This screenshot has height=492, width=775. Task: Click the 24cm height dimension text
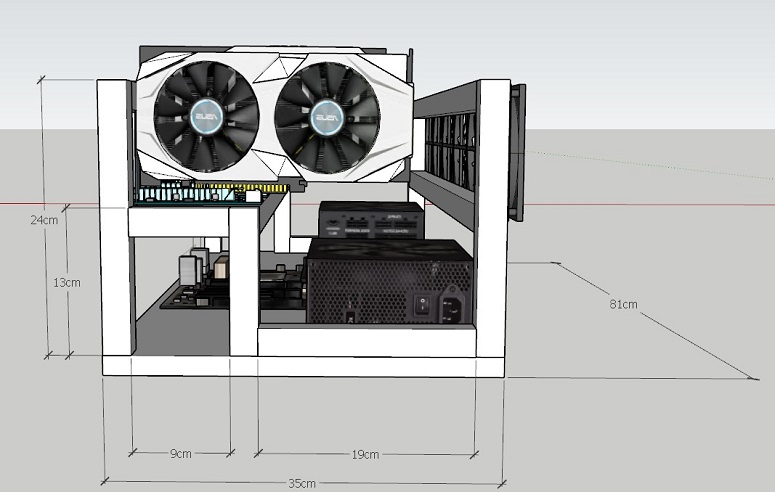pyautogui.click(x=44, y=220)
